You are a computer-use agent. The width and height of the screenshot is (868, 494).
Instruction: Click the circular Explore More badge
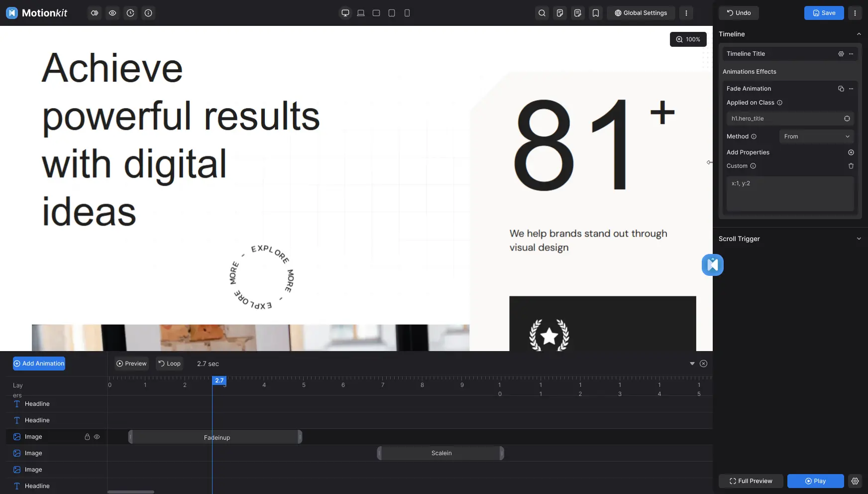coord(262,277)
